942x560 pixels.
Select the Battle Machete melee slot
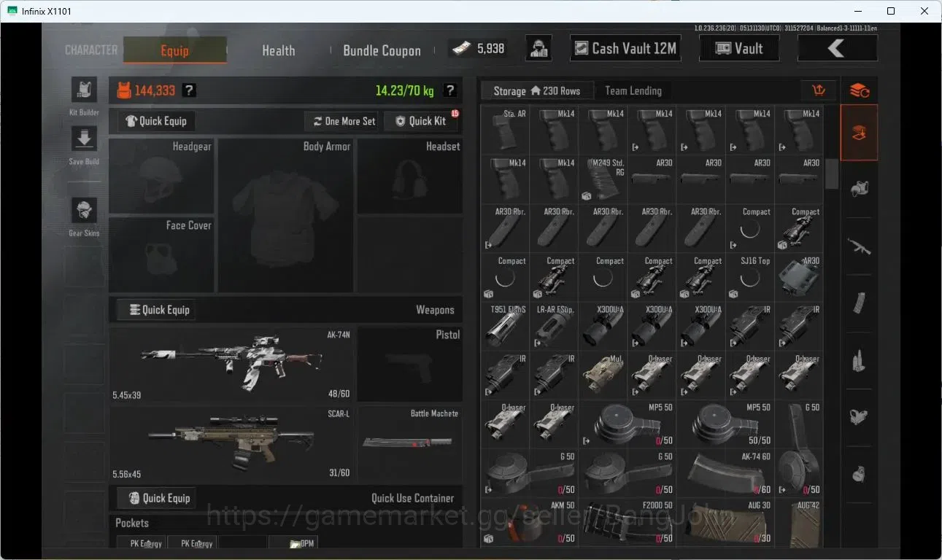coord(409,443)
